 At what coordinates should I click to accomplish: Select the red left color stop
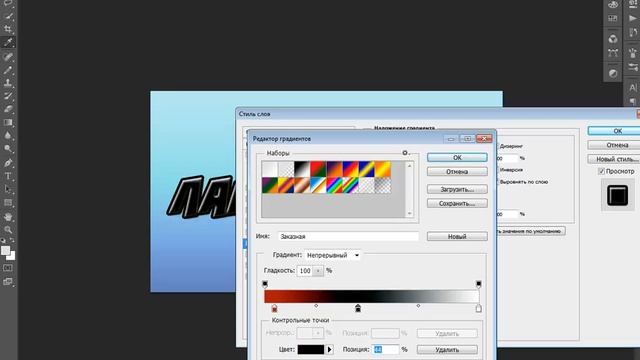click(274, 309)
